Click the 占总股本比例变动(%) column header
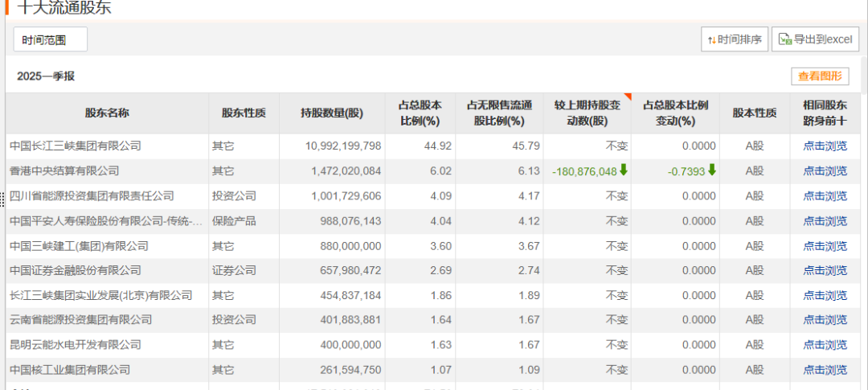 pos(675,113)
